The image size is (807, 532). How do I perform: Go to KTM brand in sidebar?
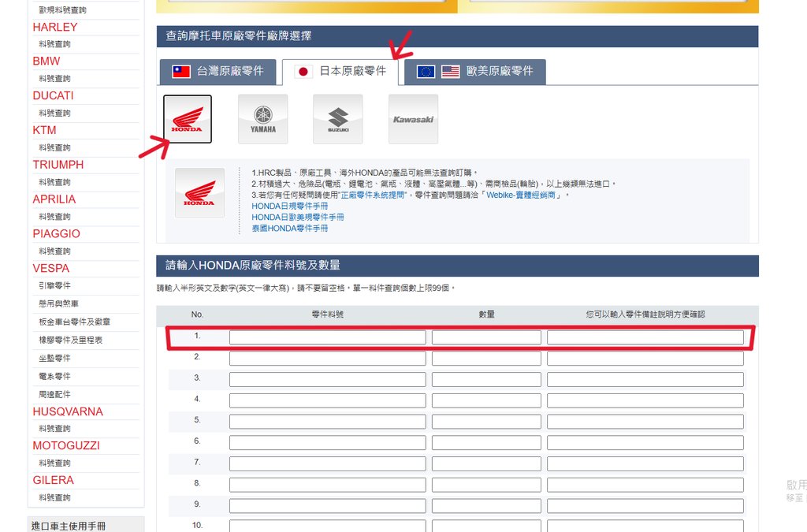pyautogui.click(x=44, y=130)
